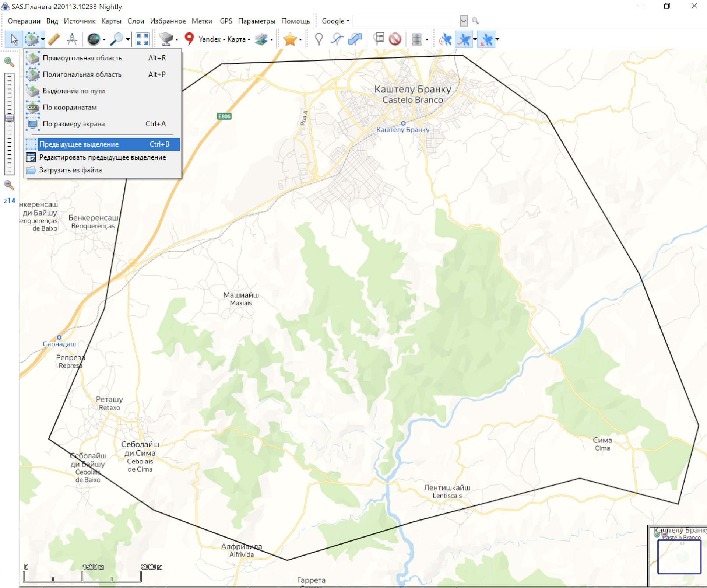Open the Слои menu

tap(136, 21)
